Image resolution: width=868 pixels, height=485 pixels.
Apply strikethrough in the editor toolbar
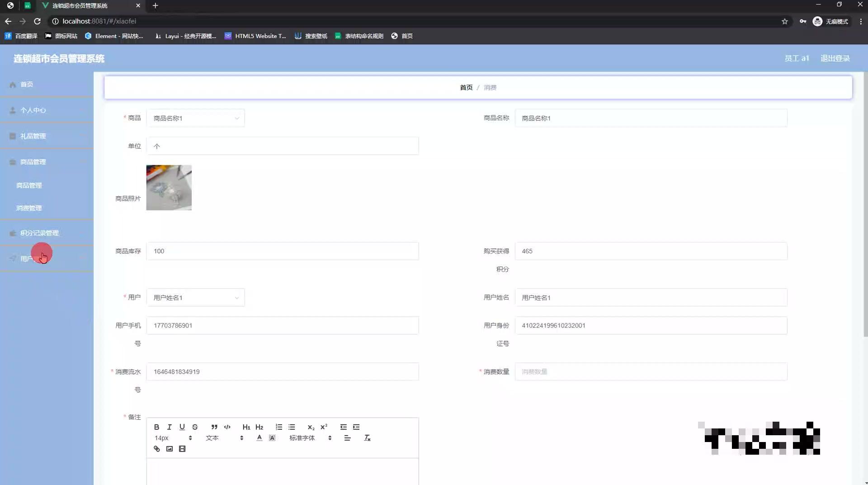tap(195, 427)
